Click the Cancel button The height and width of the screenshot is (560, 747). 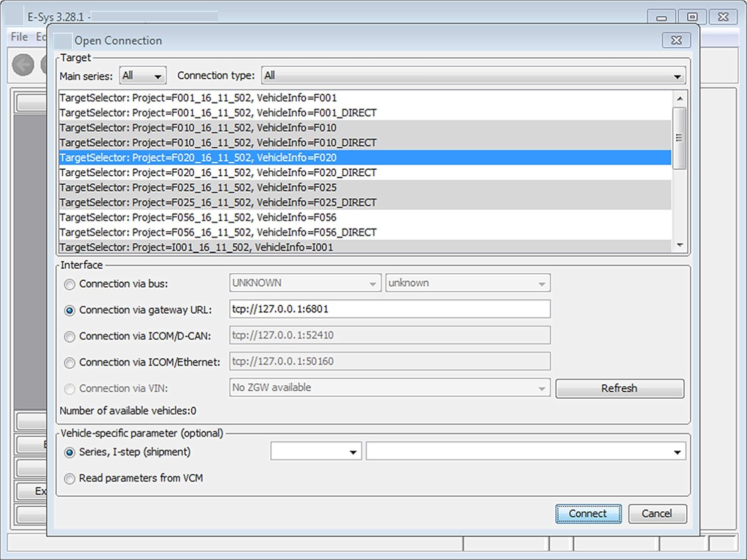[657, 514]
